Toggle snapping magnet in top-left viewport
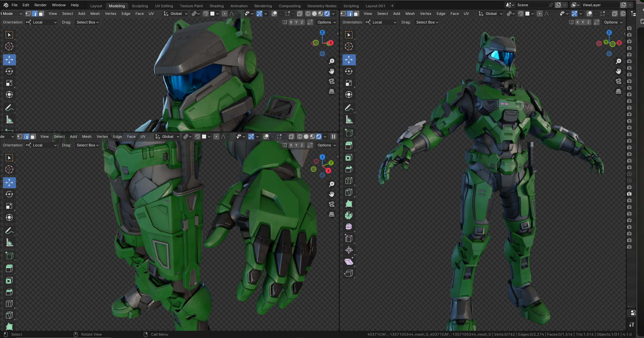The width and height of the screenshot is (644, 338). point(206,14)
